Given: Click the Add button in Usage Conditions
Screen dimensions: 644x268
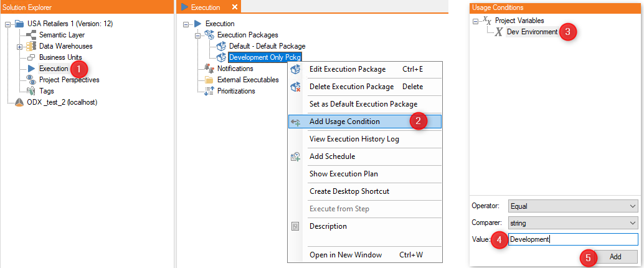Looking at the screenshot, I should tap(615, 257).
